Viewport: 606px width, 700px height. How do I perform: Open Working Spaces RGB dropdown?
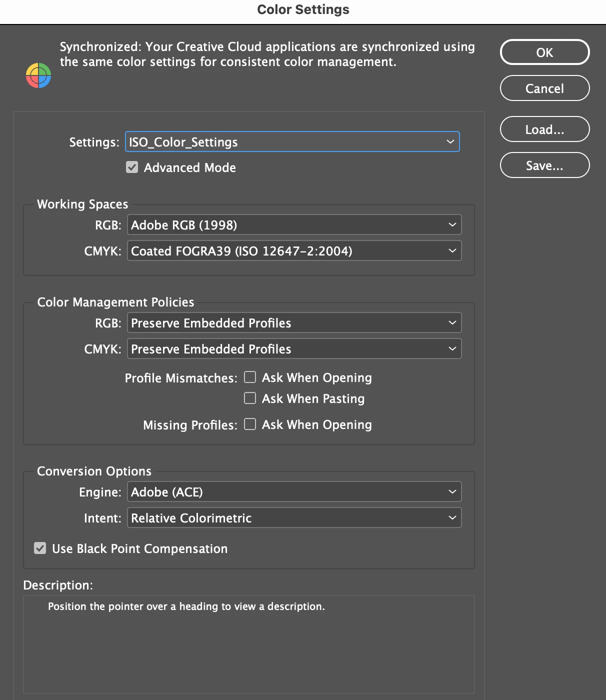point(294,224)
